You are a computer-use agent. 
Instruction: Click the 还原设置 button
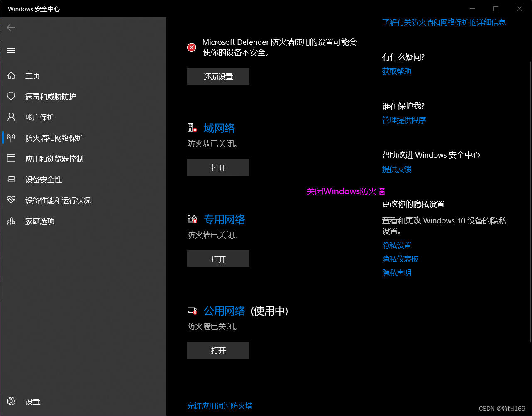point(218,76)
